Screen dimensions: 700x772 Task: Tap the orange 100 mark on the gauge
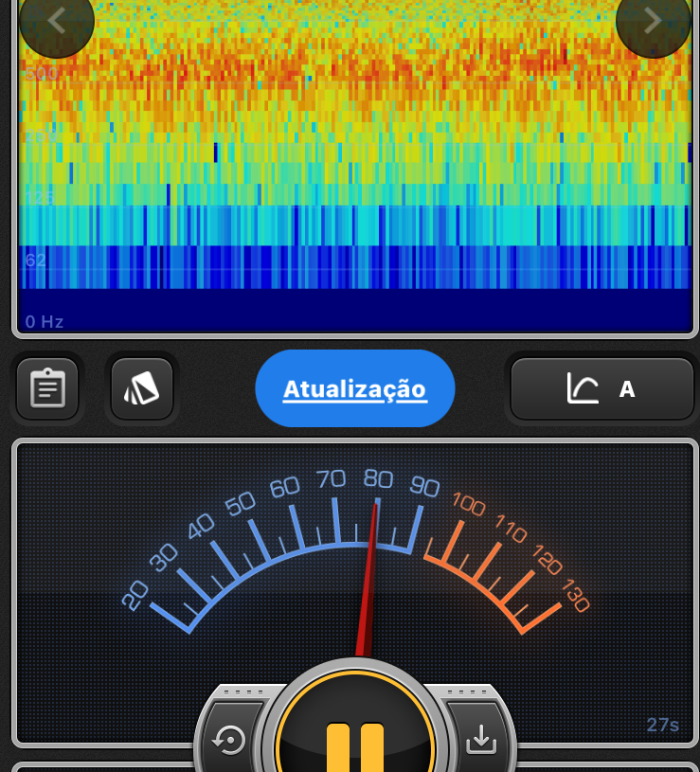(x=469, y=504)
